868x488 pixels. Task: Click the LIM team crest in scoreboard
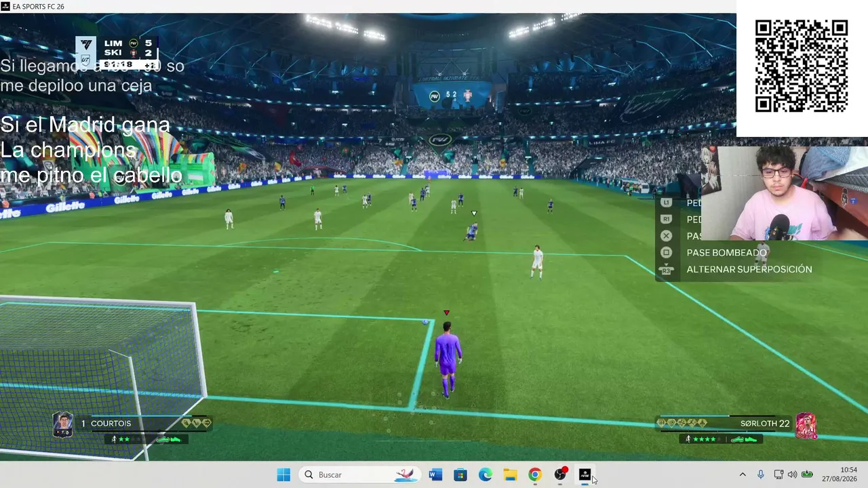click(134, 43)
